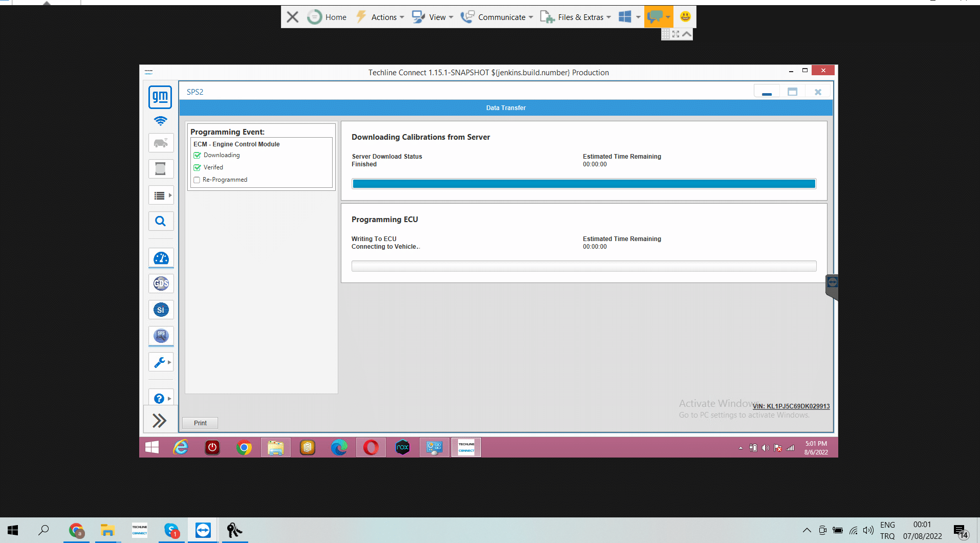Open local notification center icon

[x=961, y=531]
